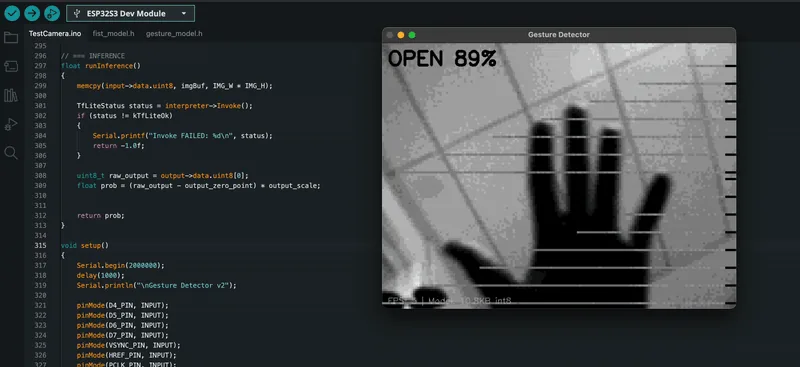Click the 'Gesture Detector v2' println line
The image size is (800, 367).
pos(157,285)
